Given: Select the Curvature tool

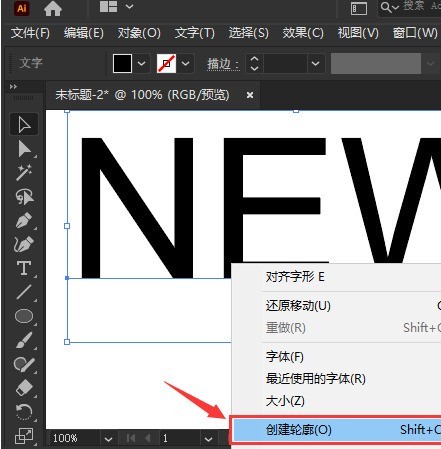Looking at the screenshot, I should point(24,244).
